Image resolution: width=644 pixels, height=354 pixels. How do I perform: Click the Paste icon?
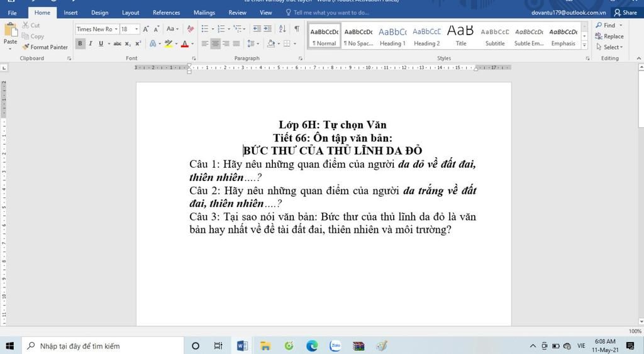(x=10, y=30)
